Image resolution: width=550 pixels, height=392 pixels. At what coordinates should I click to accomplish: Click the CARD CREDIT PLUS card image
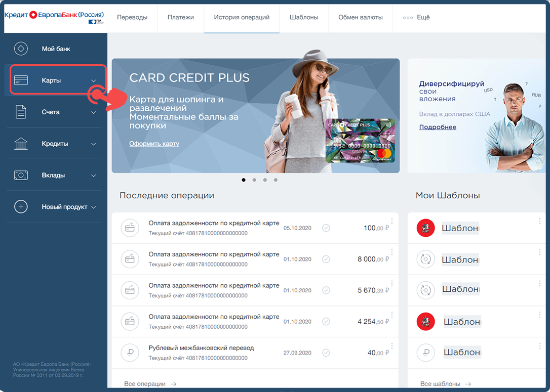tap(360, 141)
